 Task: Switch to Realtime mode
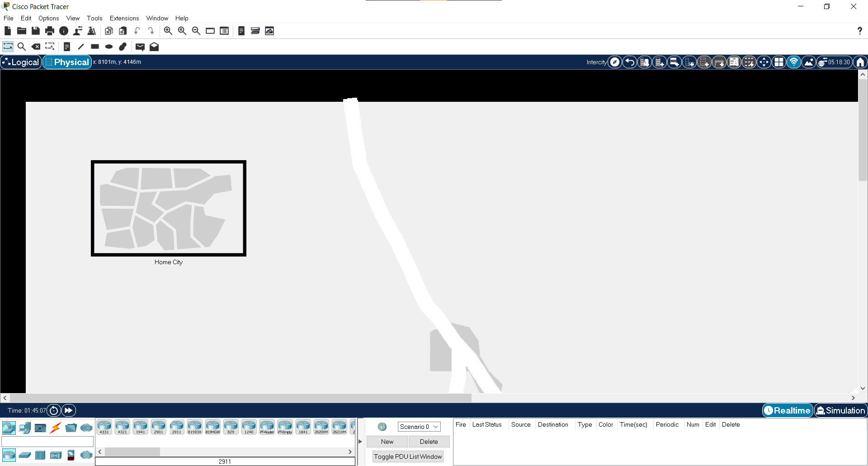[x=788, y=410]
